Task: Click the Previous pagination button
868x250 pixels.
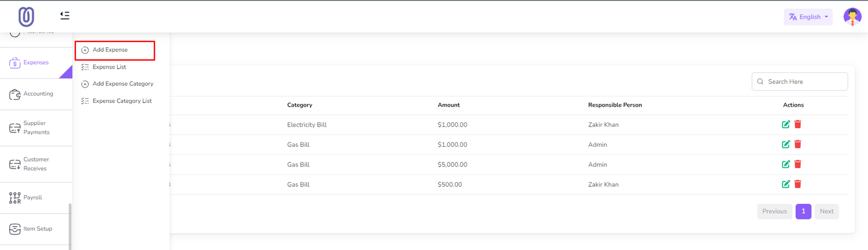Action: (x=774, y=211)
